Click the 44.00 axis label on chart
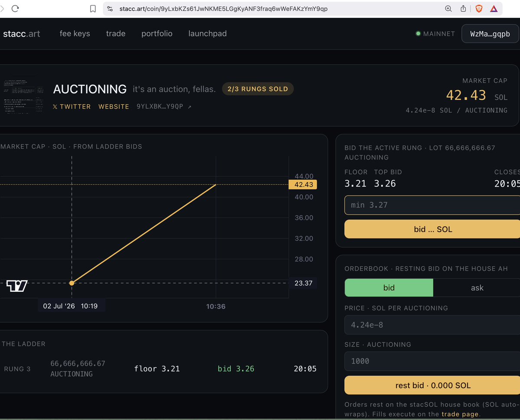The image size is (520, 420). pos(304,176)
